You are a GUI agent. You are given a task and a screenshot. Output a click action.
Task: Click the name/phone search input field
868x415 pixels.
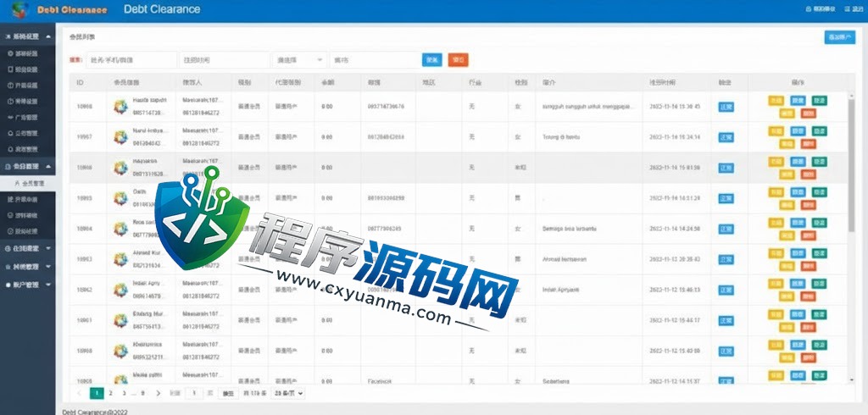pos(131,60)
